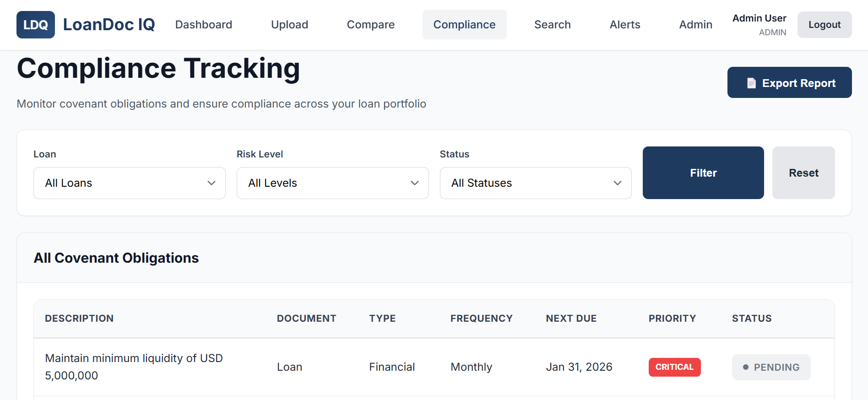Screen dimensions: 868x400
Task: Open the Upload nav item
Action: (x=289, y=25)
